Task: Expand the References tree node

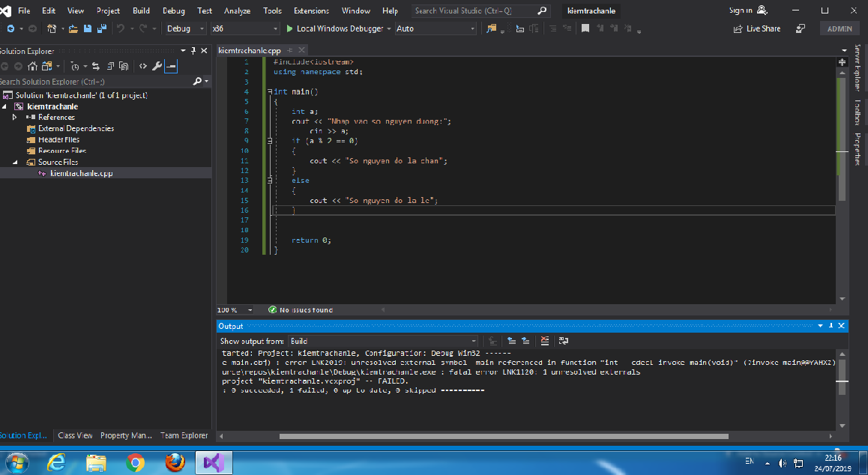Action: pyautogui.click(x=15, y=118)
